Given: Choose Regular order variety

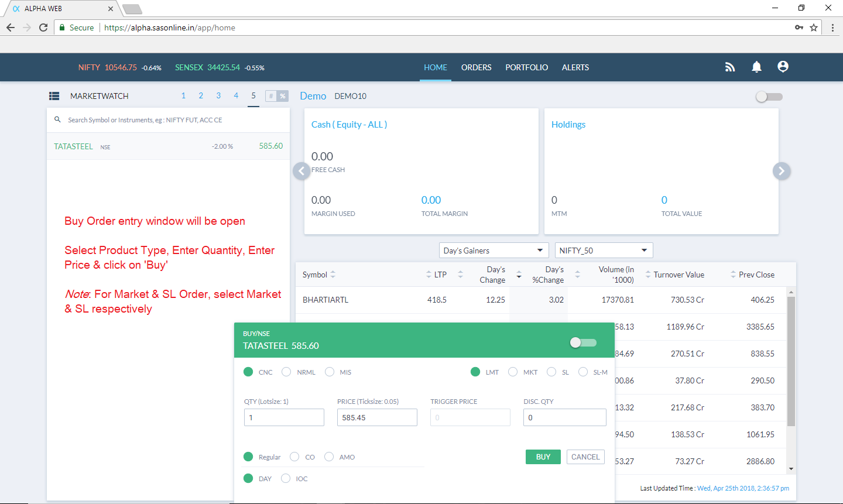Looking at the screenshot, I should [x=248, y=457].
